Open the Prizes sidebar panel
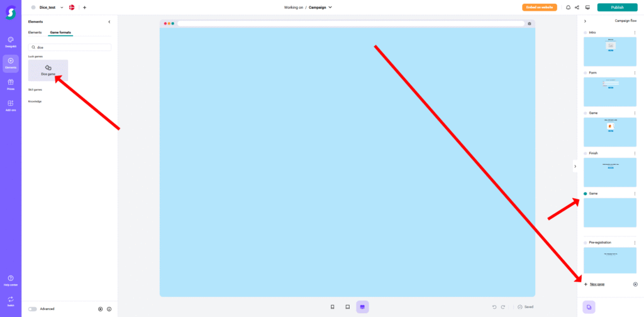 (x=11, y=84)
